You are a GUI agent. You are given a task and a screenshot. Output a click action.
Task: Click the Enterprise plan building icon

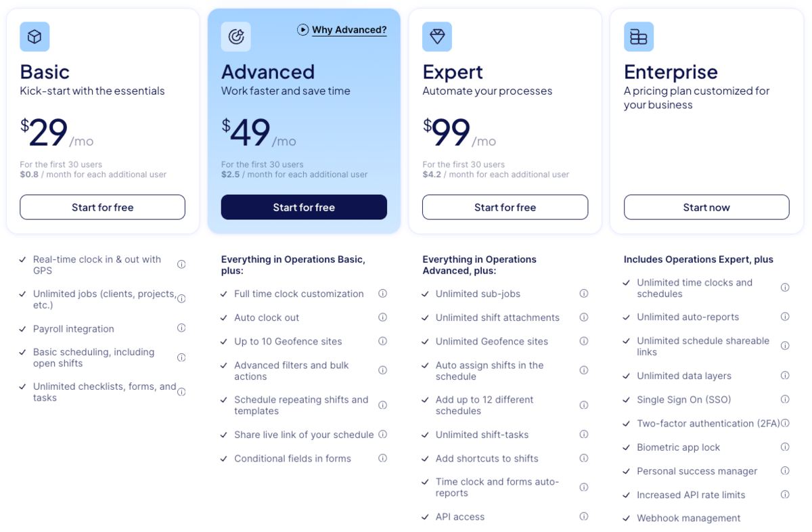pyautogui.click(x=638, y=37)
